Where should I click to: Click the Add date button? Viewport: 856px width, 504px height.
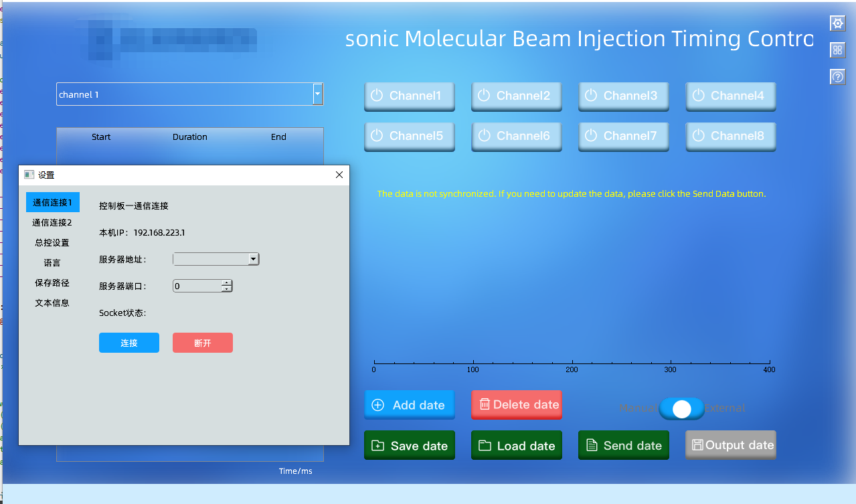pos(409,405)
